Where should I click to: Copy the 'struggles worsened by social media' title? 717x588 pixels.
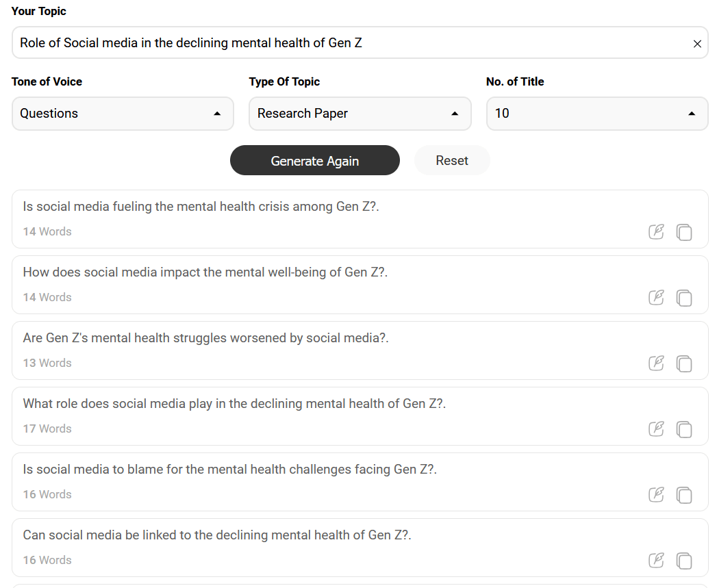click(x=684, y=363)
